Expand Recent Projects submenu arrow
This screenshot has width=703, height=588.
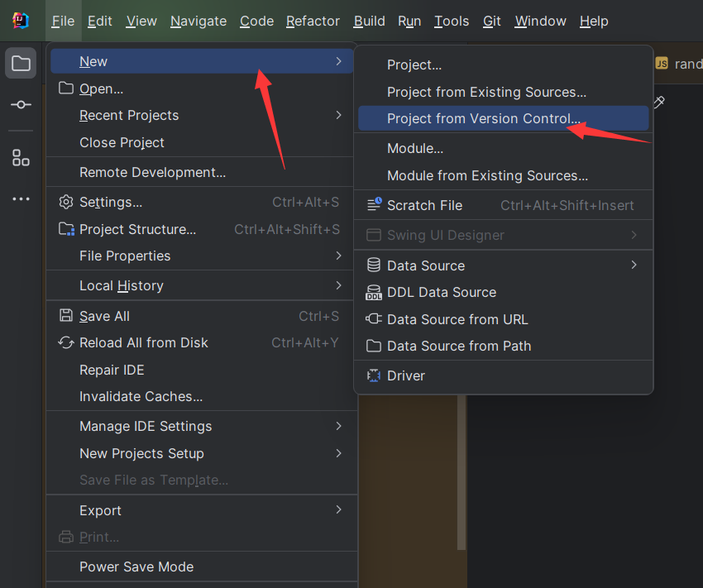338,115
